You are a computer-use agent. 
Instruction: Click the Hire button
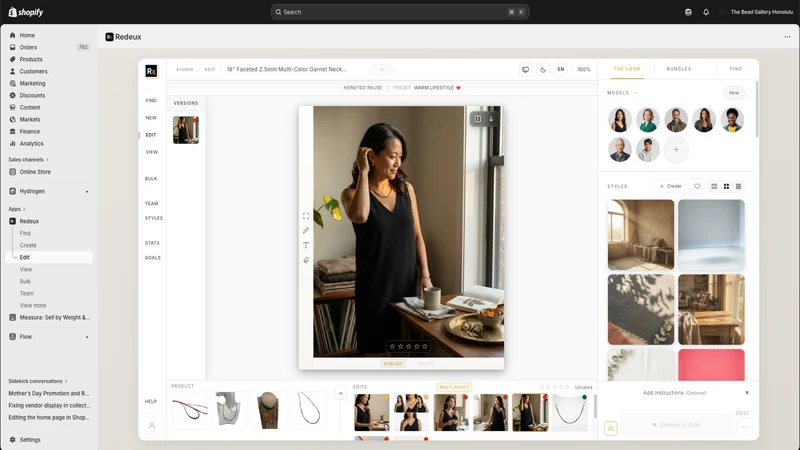(734, 93)
